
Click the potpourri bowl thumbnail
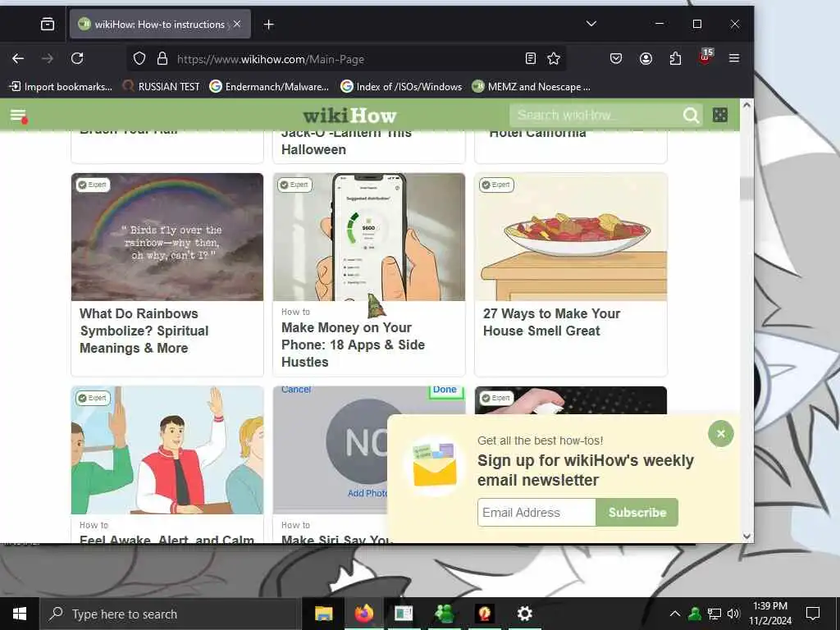[x=571, y=237]
